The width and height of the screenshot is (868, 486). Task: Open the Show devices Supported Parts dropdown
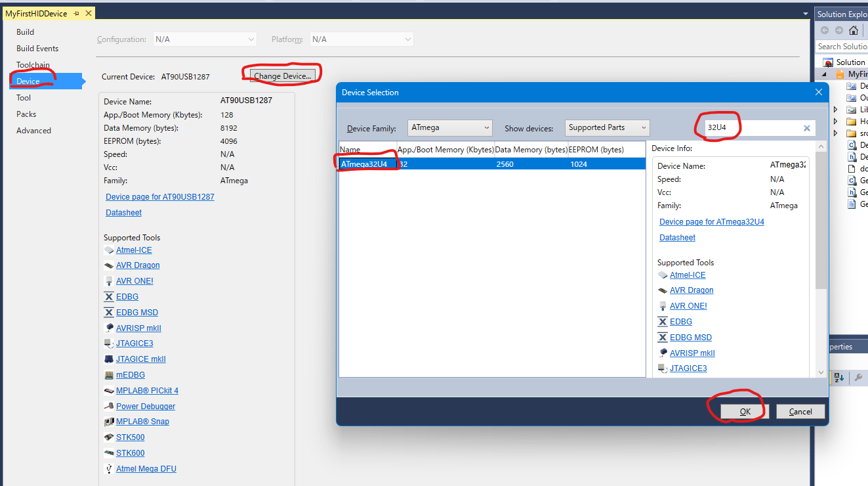tap(608, 127)
